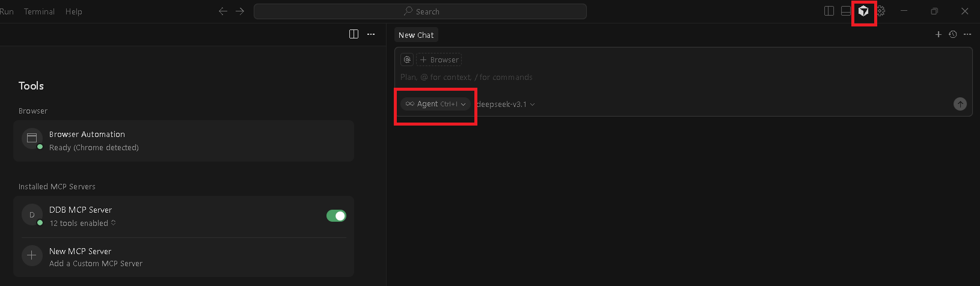Select the New Chat tab
Screen dimensions: 980x286
[x=416, y=35]
